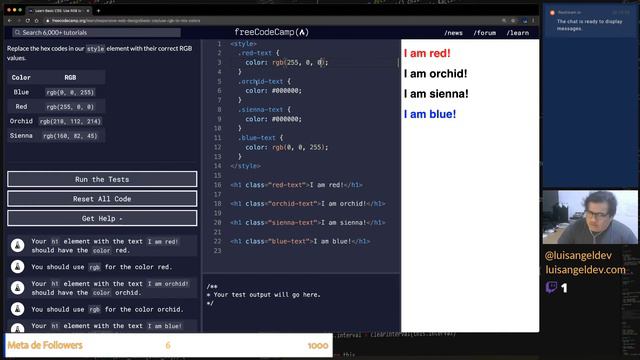Viewport: 640px width, 360px height.
Task: Click the webcam video thumbnail
Action: (590, 217)
